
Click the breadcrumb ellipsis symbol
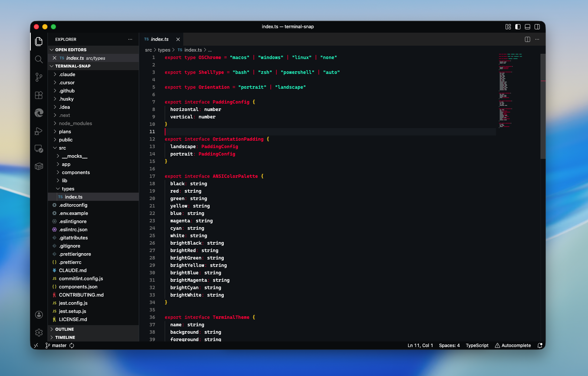(210, 50)
